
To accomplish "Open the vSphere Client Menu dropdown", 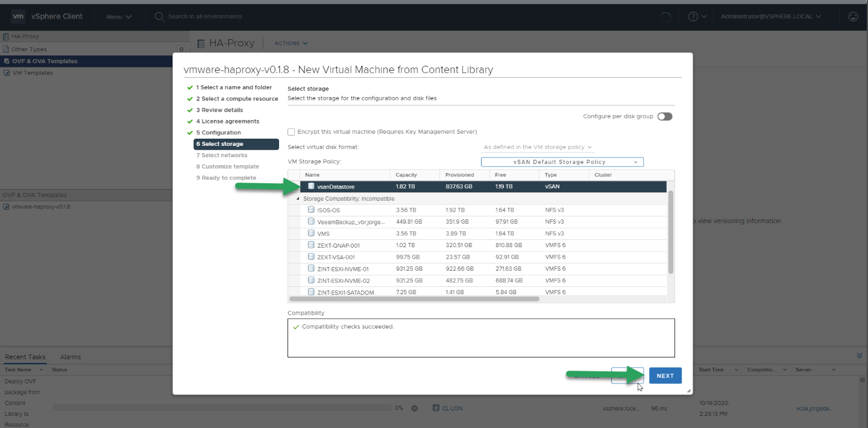I will 119,16.
